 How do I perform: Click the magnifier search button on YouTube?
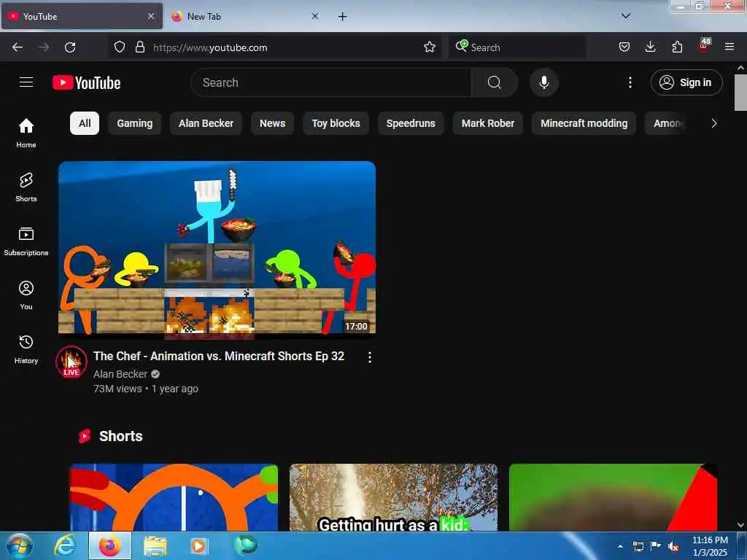coord(494,82)
